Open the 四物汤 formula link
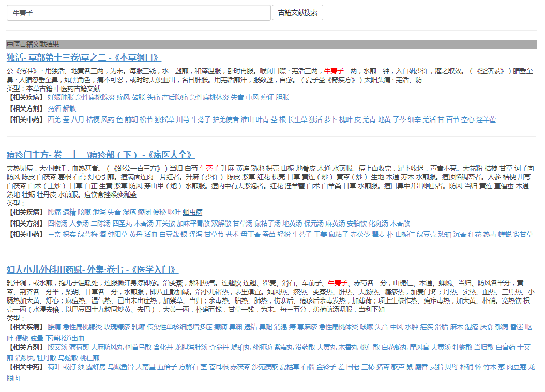Viewport: 545px width, 392px height. click(x=57, y=223)
